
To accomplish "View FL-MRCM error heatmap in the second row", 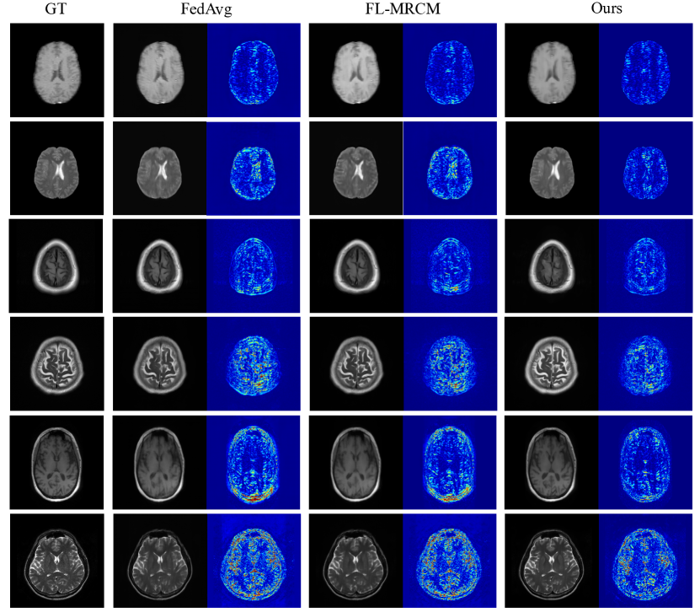I will pyautogui.click(x=450, y=168).
